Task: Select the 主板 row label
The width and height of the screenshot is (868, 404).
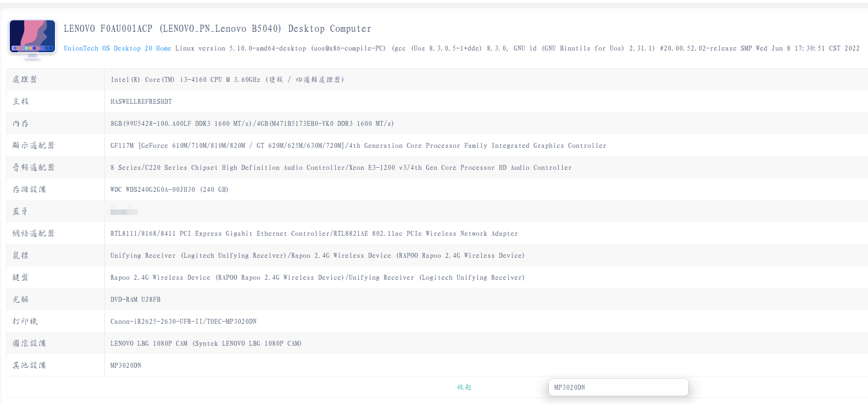Action: (21, 101)
